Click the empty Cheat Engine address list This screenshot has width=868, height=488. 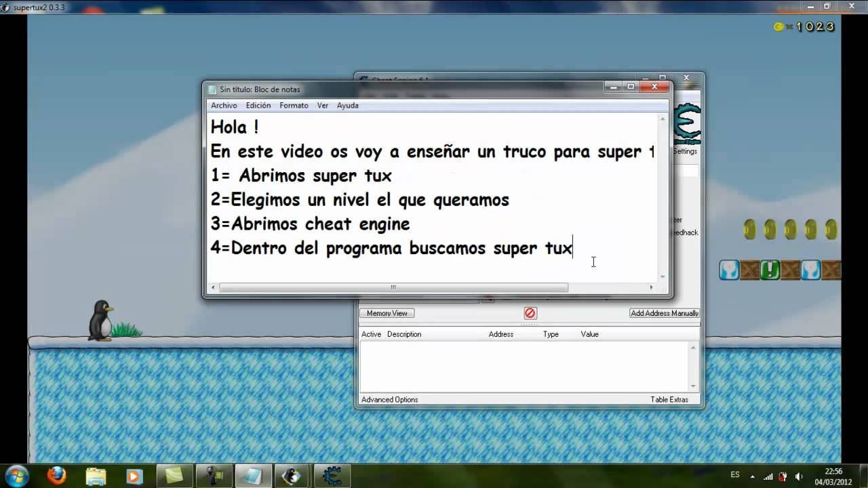[x=524, y=366]
